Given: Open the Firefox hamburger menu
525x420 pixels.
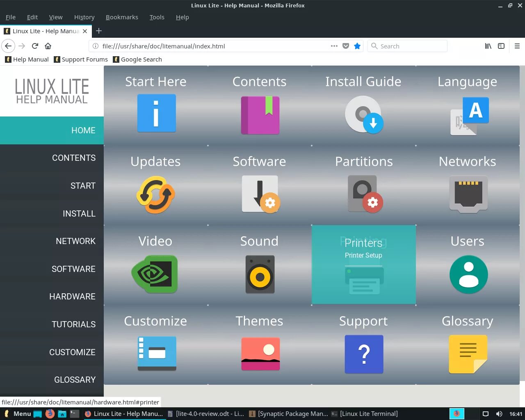Looking at the screenshot, I should pyautogui.click(x=517, y=46).
